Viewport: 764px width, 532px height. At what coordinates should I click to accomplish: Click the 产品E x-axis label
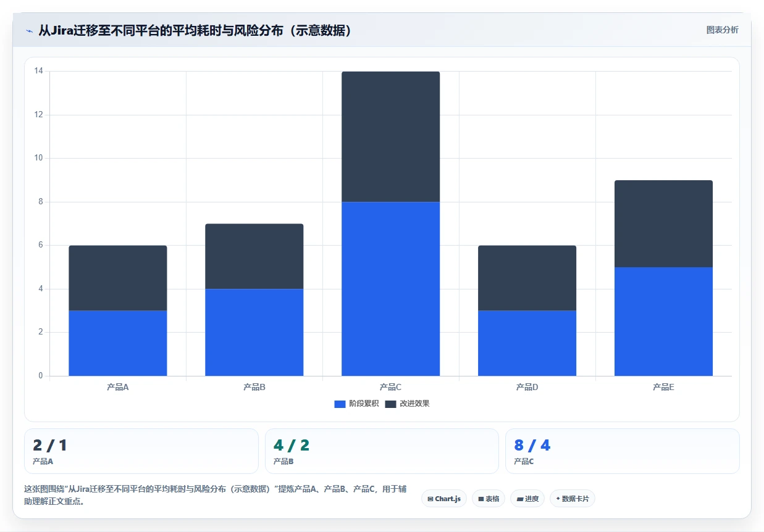tap(664, 387)
